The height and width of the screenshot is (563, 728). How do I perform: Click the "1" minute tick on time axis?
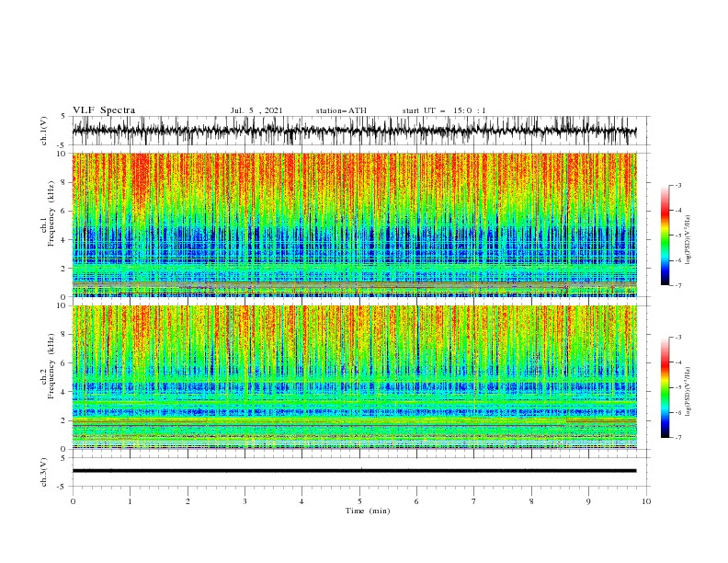click(130, 501)
